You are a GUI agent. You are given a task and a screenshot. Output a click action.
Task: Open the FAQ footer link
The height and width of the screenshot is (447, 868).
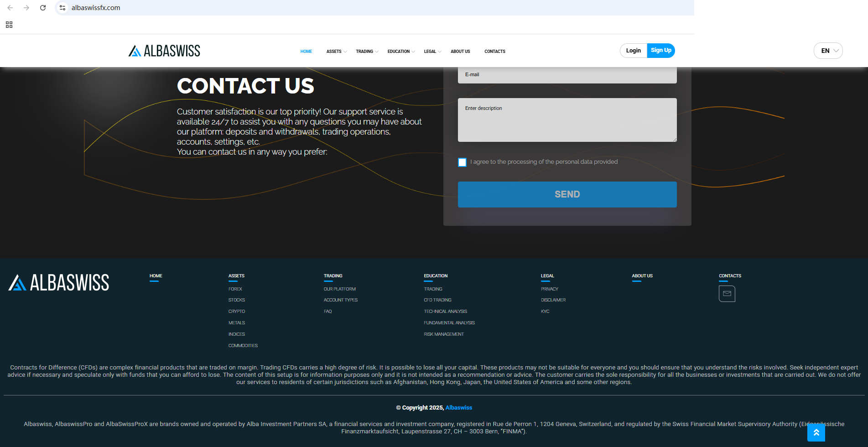pos(328,312)
